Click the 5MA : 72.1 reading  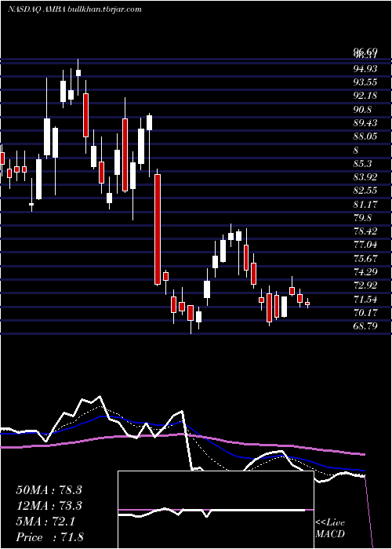45,522
